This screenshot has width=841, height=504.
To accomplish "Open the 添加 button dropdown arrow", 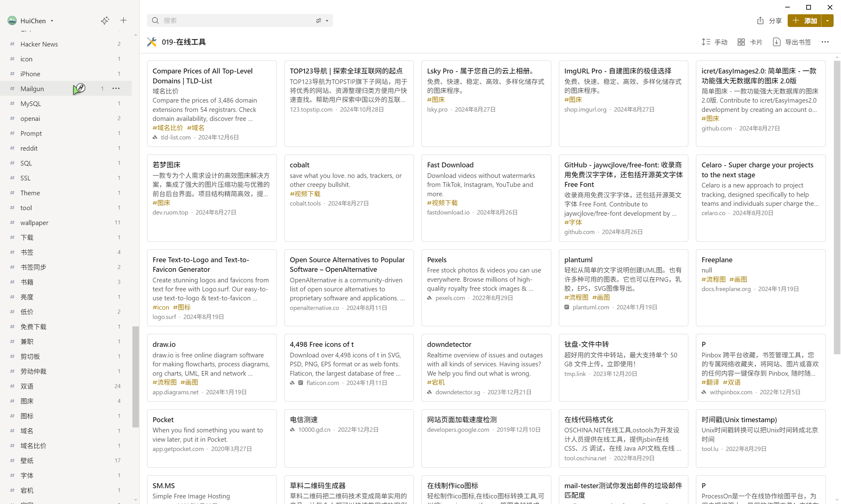I will [827, 21].
